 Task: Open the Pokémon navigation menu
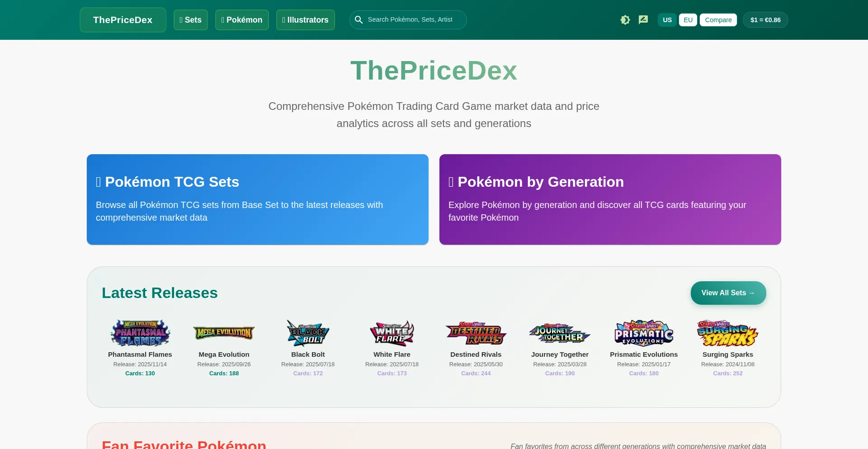pos(242,20)
